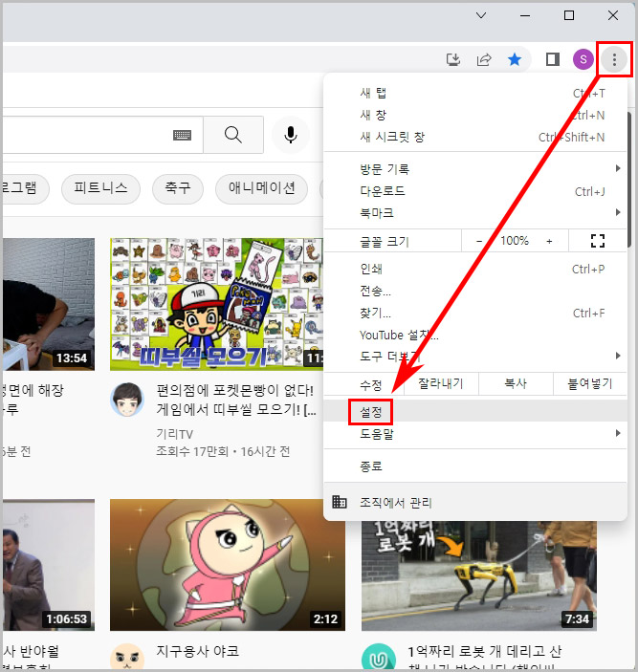This screenshot has height=672, width=638.
Task: Click the install app icon in address bar
Action: (x=453, y=59)
